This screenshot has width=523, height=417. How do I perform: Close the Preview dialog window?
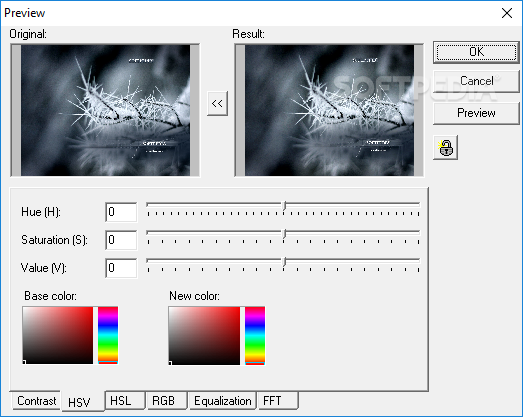coord(507,13)
